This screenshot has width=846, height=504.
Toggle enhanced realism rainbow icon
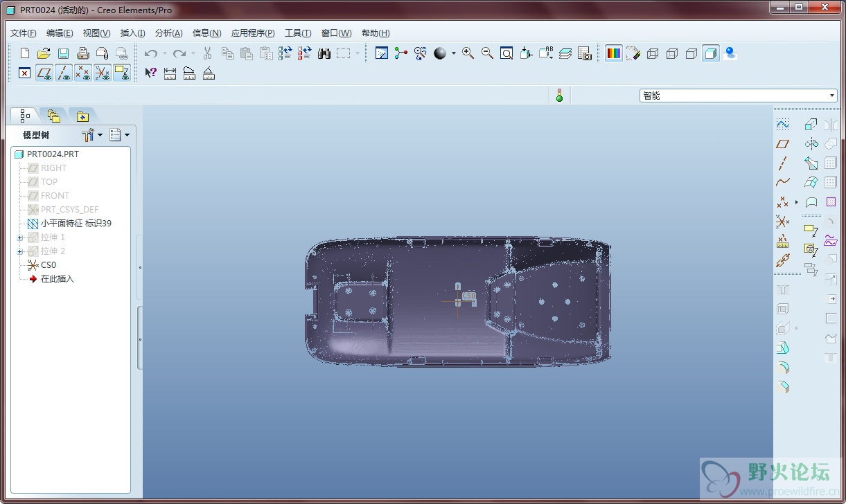point(613,53)
